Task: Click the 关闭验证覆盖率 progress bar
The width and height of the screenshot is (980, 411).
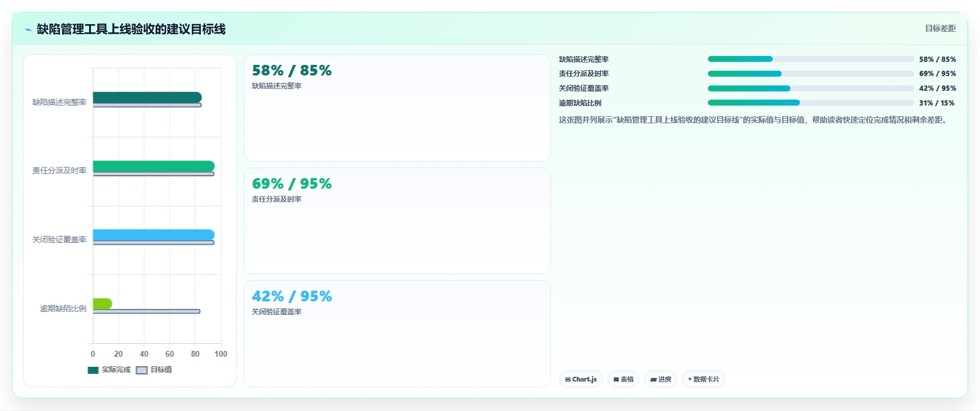Action: pos(811,88)
